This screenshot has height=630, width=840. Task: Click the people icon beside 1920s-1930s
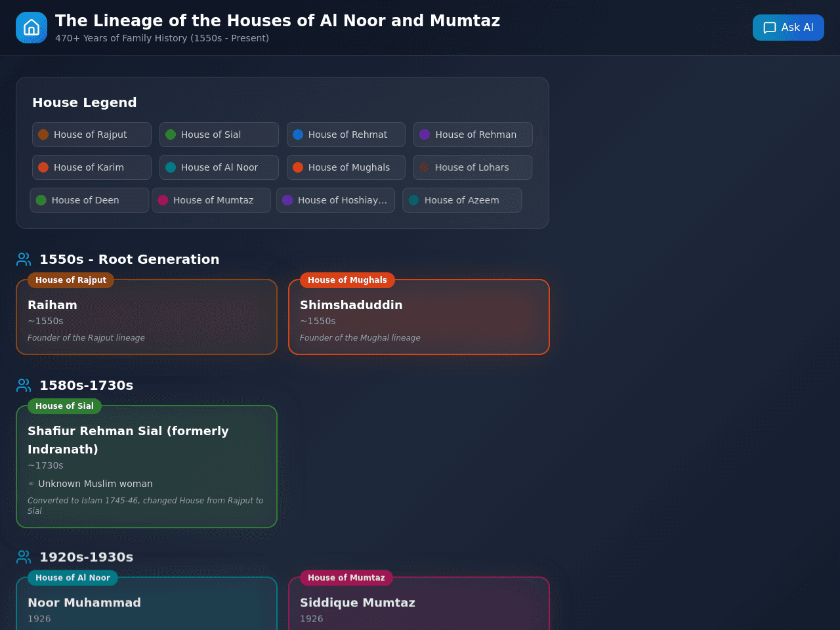point(24,557)
